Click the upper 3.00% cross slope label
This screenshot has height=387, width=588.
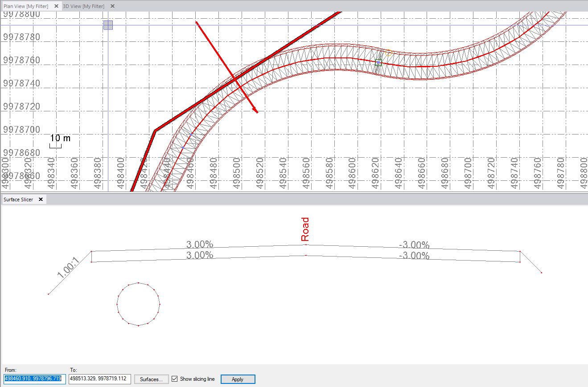[x=199, y=244]
